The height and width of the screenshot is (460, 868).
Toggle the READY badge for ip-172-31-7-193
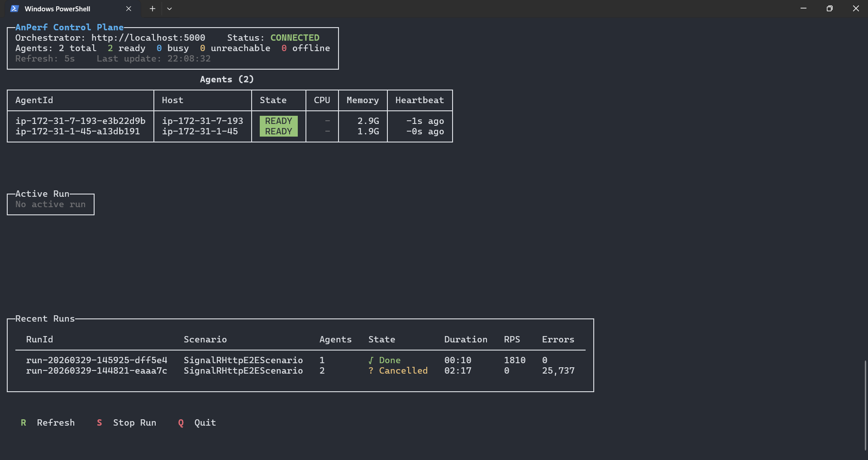tap(278, 121)
